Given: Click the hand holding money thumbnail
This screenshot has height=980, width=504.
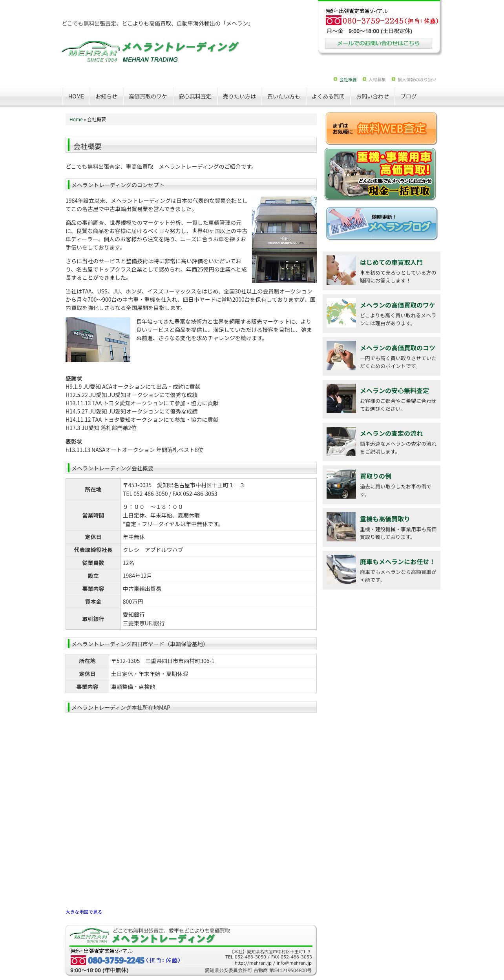Looking at the screenshot, I should click(341, 356).
